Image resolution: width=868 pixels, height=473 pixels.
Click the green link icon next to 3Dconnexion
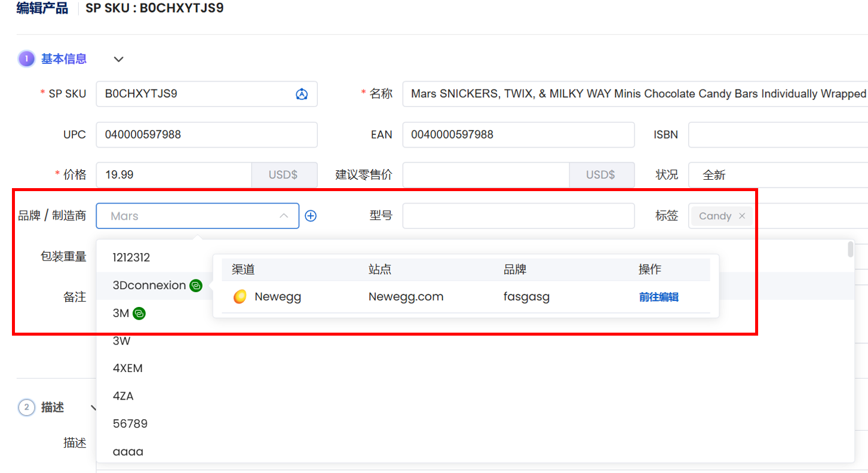pyautogui.click(x=195, y=285)
